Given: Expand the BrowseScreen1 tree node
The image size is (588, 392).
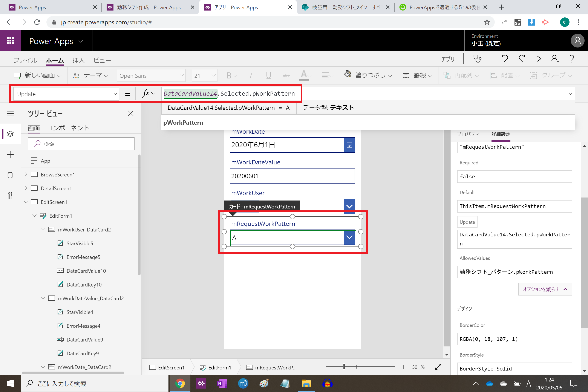Looking at the screenshot, I should [x=26, y=175].
